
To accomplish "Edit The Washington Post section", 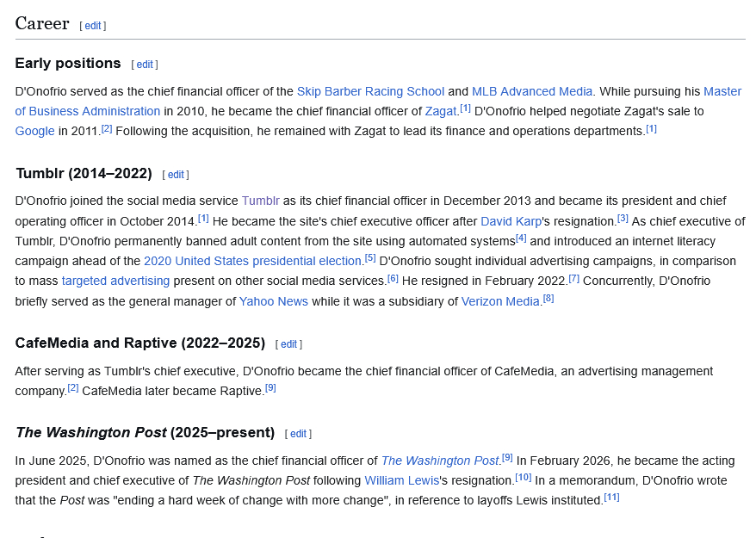I will pos(298,434).
